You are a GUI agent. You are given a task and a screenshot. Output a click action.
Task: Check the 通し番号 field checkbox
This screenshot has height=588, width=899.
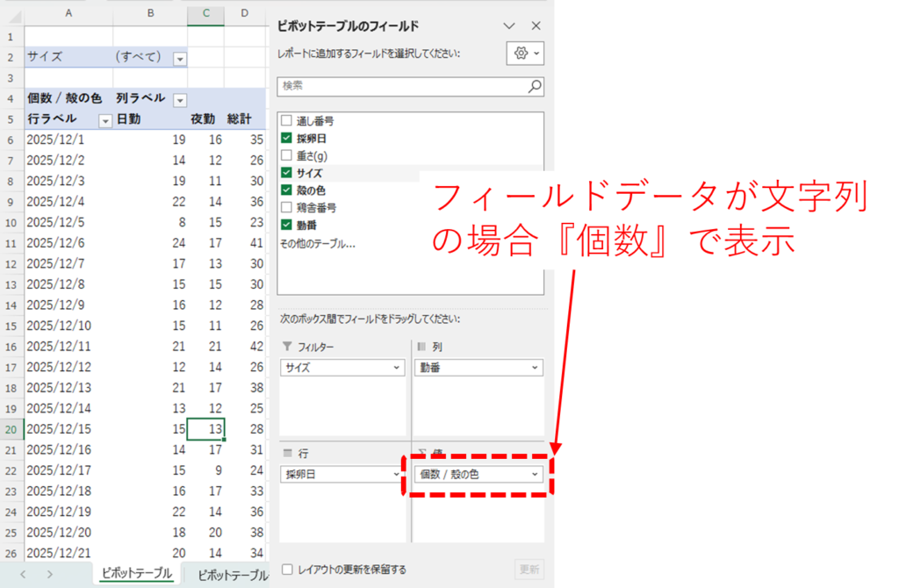[x=286, y=121]
